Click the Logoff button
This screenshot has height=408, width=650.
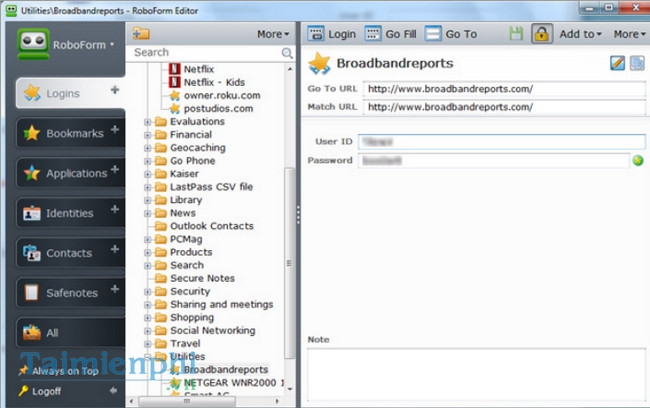click(x=47, y=391)
